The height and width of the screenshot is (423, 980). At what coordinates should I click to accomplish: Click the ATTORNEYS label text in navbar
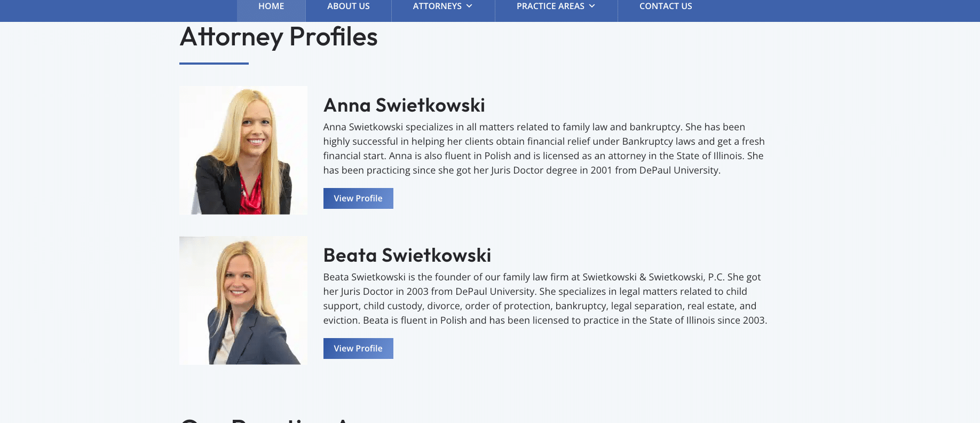click(x=437, y=6)
